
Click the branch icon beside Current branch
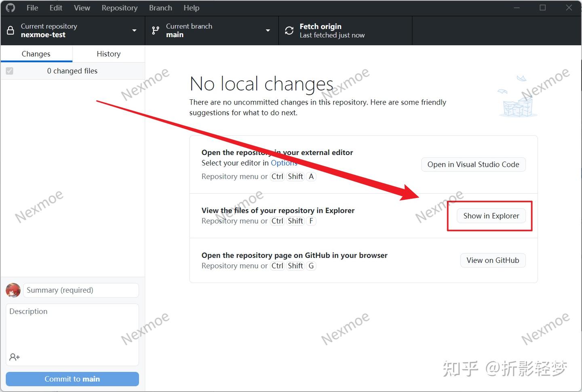pyautogui.click(x=155, y=30)
